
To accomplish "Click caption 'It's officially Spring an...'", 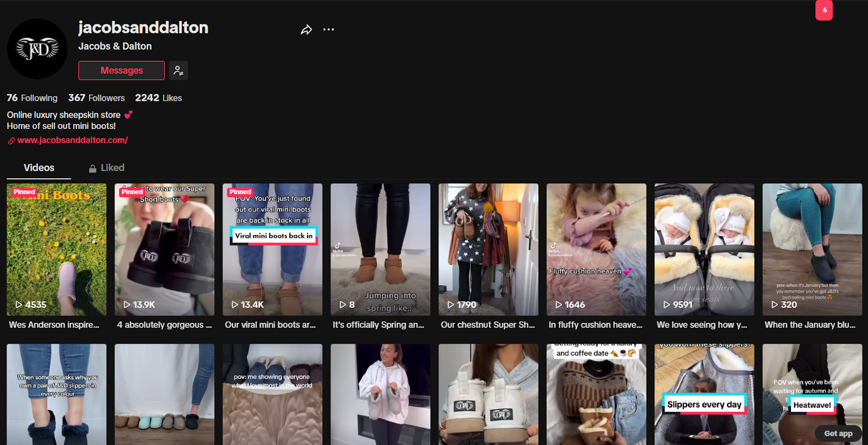I will 379,325.
